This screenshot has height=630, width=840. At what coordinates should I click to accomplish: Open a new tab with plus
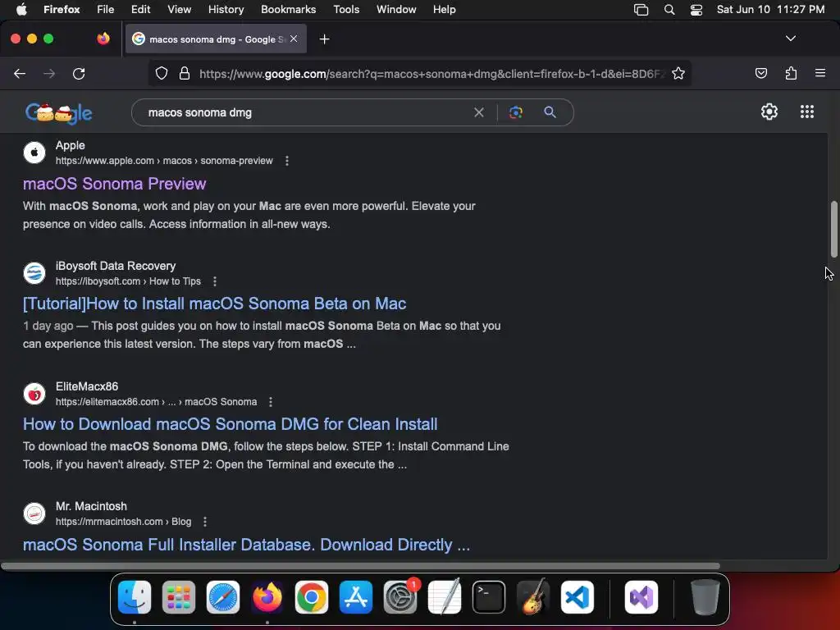point(324,39)
